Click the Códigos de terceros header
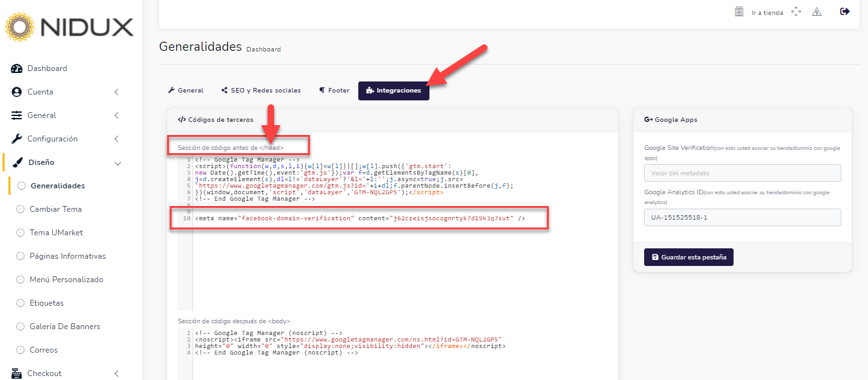This screenshot has width=868, height=380. click(x=216, y=120)
